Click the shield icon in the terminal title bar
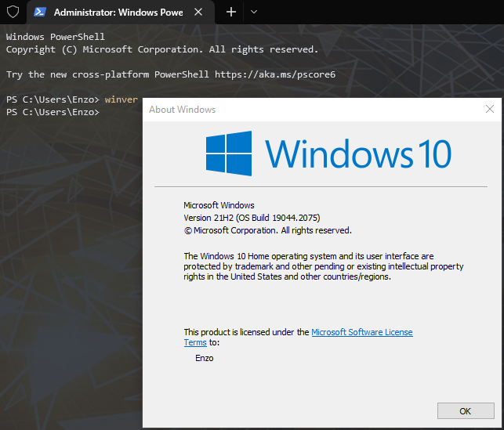The height and width of the screenshot is (430, 504). (13, 13)
